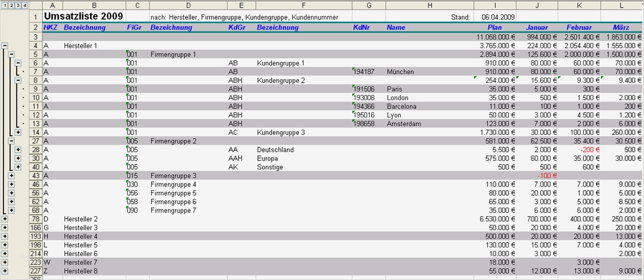
Task: Select column F header
Action: [304, 5]
